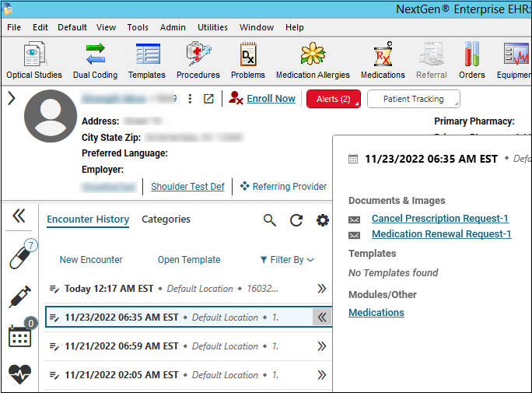Screen dimensions: 532x393
Task: Click the patient avatar photo
Action: [51, 116]
